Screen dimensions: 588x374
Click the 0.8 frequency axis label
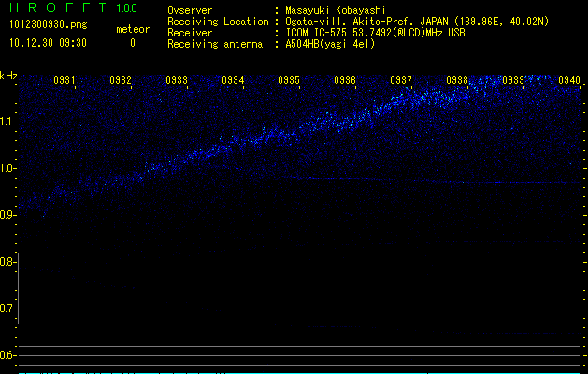pos(7,262)
